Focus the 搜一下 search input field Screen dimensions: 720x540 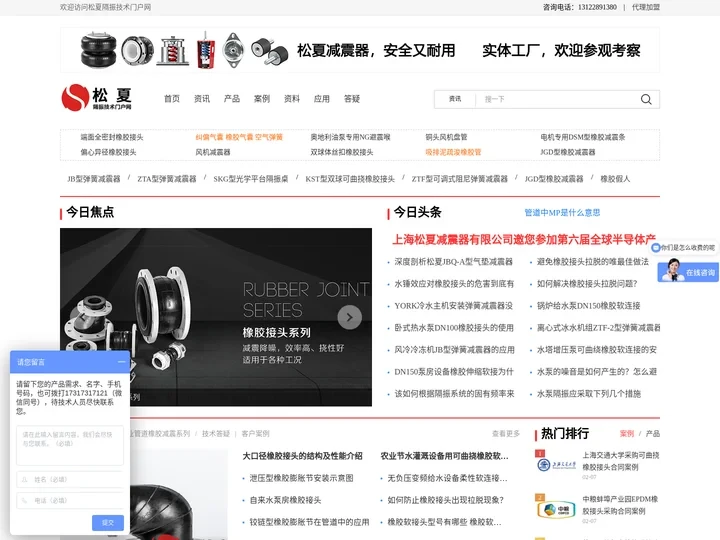click(558, 99)
